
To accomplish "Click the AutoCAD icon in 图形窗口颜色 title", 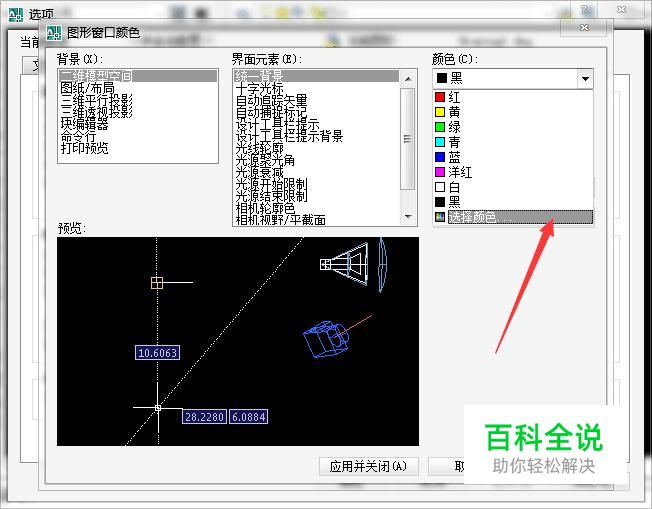I will [54, 33].
